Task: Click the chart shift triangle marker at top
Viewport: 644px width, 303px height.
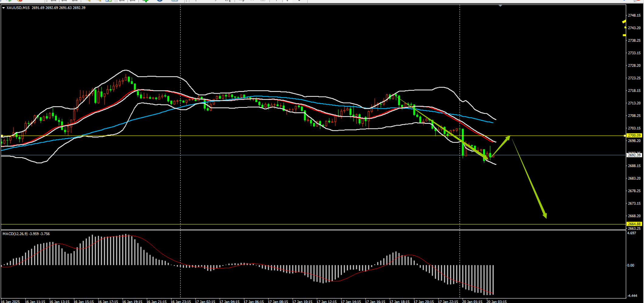Action: 500,6
